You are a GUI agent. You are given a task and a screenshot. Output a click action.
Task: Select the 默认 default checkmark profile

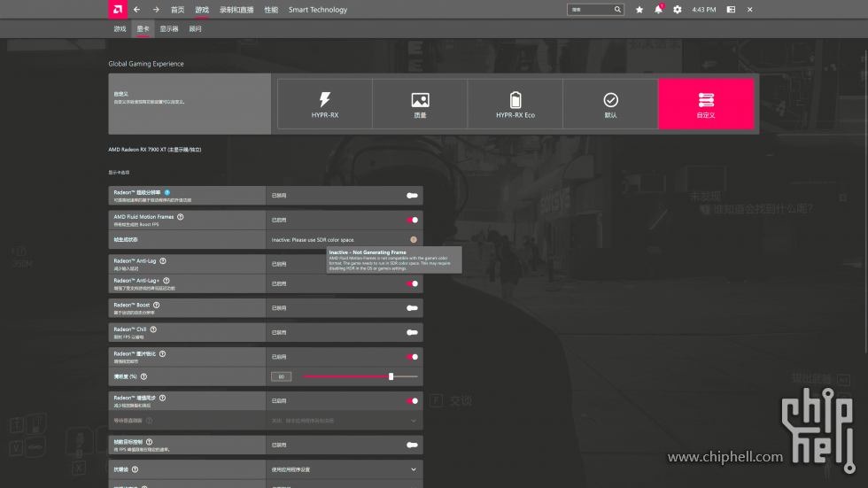[610, 104]
